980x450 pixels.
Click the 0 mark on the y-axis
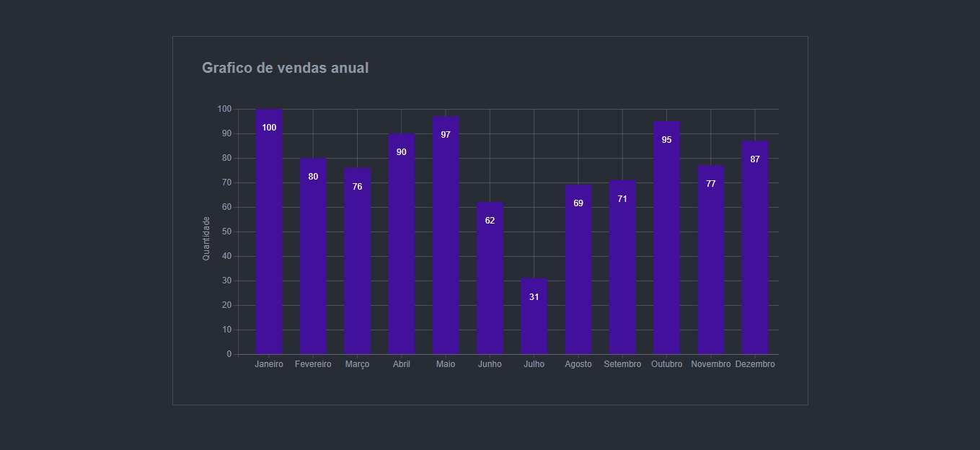229,353
